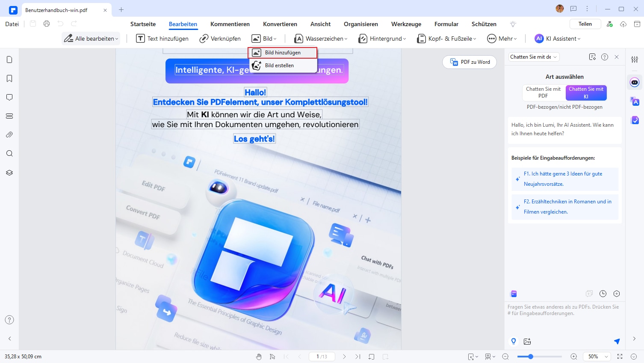The height and width of the screenshot is (363, 644).
Task: Open the bookmarks panel in left sidebar
Action: 9,78
